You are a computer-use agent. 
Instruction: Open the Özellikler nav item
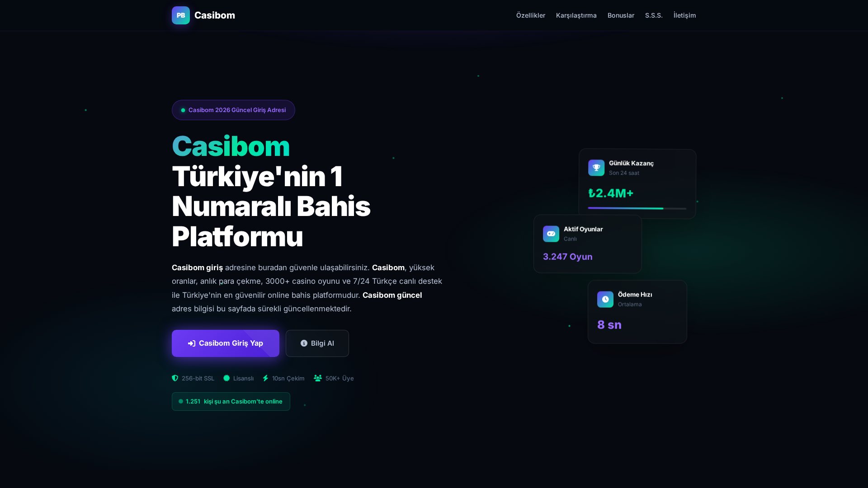tap(531, 15)
